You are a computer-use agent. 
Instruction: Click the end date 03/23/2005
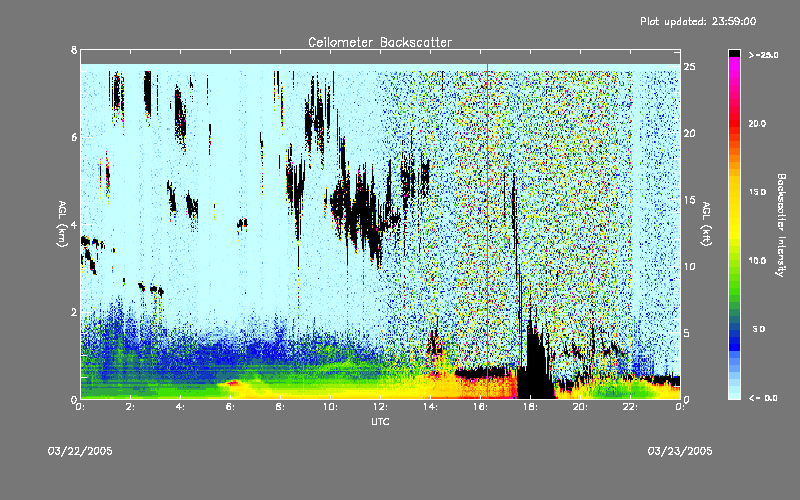(x=680, y=451)
